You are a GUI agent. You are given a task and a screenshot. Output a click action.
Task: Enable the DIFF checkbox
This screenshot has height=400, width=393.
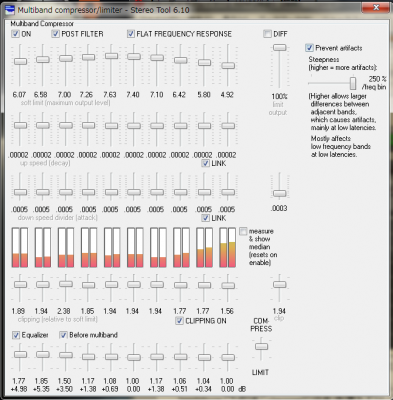point(267,34)
